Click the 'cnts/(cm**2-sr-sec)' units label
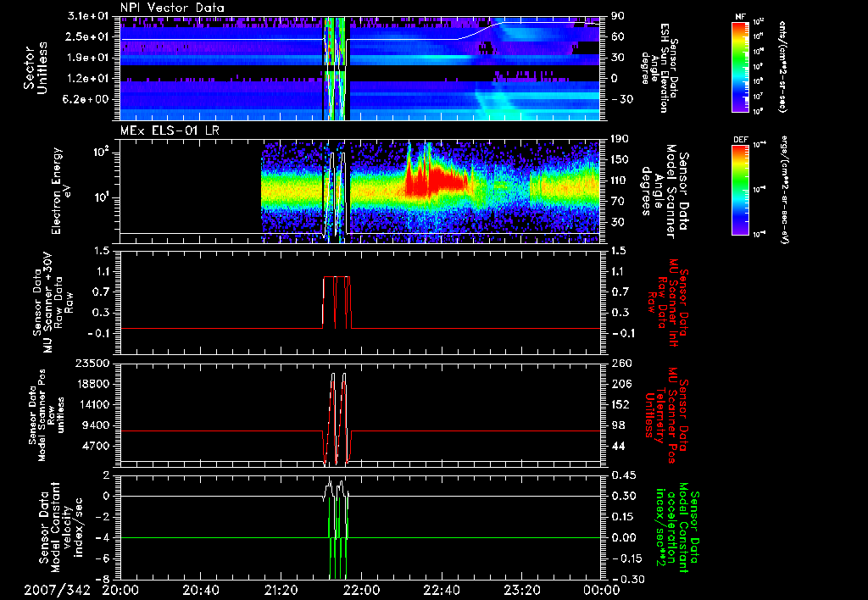Screen dimensions: 868x600 pyautogui.click(x=782, y=66)
